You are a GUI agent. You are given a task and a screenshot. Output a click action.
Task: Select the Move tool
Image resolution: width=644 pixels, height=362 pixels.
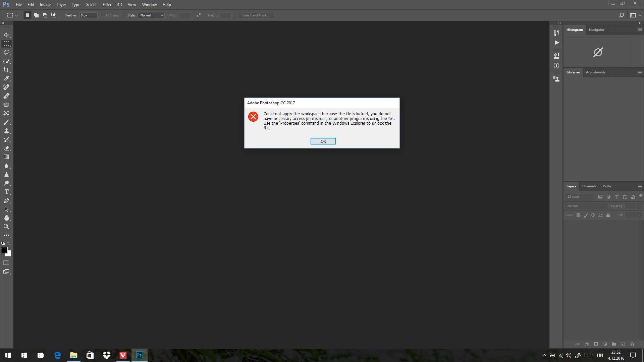pos(6,35)
